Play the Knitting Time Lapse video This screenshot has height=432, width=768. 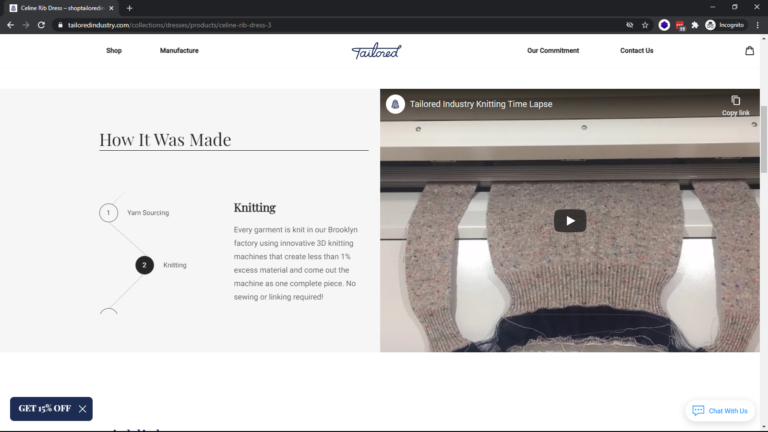coord(570,221)
